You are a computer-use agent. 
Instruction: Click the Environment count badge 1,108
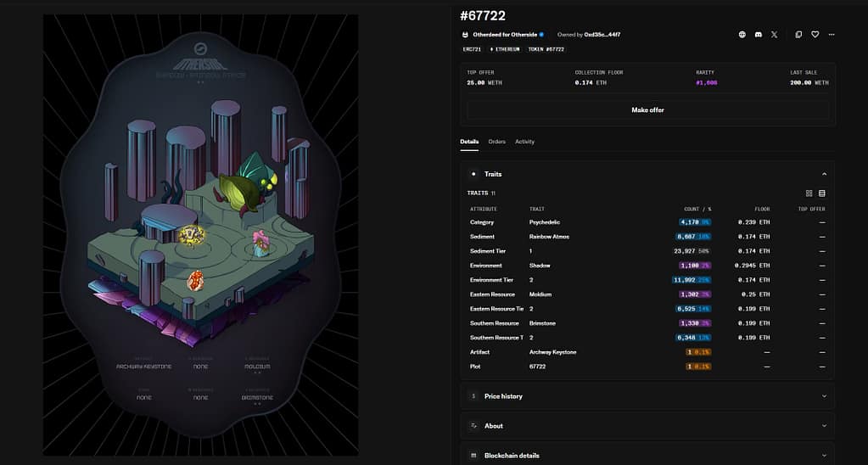click(695, 265)
